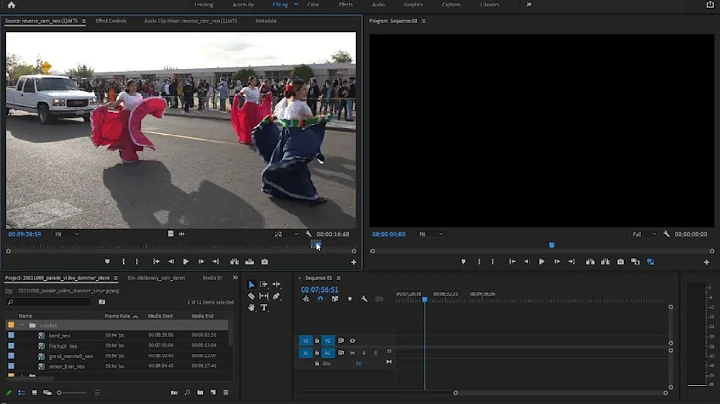Select the Pen tool

(276, 296)
